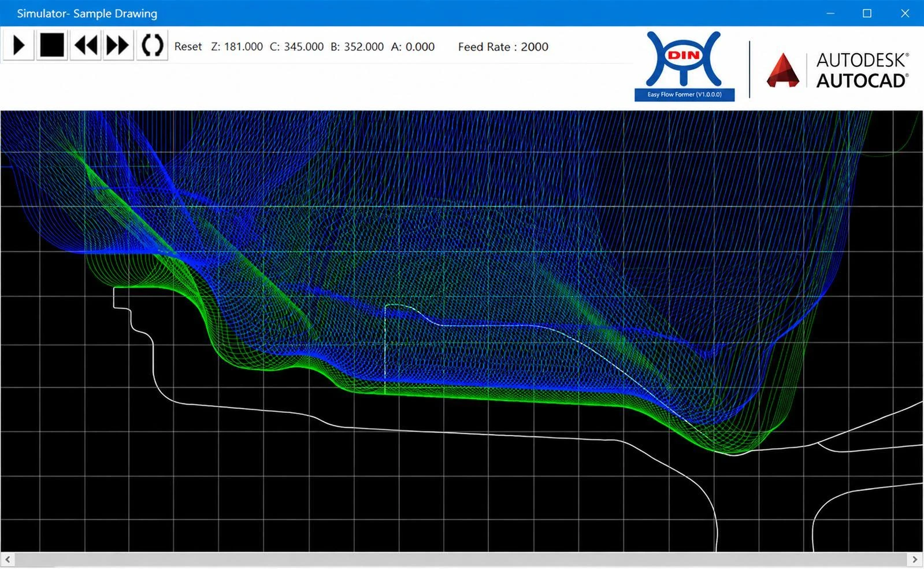Screen dimensions: 924x569
Task: Click the Simulator- Sample Drawing title text
Action: click(87, 13)
